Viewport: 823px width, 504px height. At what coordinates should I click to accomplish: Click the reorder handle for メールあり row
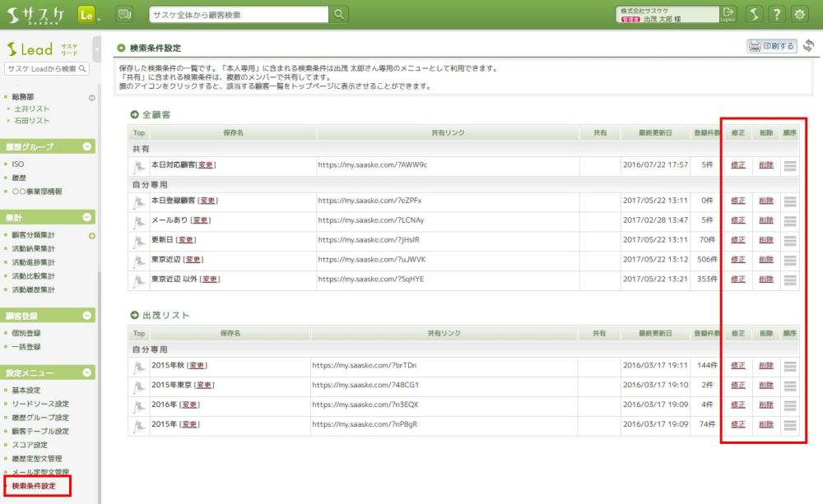790,220
